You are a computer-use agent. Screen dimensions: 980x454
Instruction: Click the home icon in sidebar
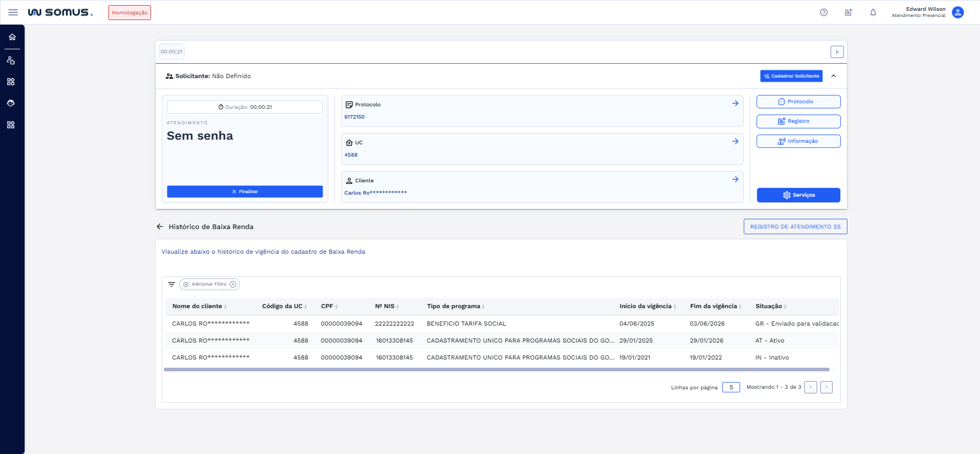pos(12,37)
